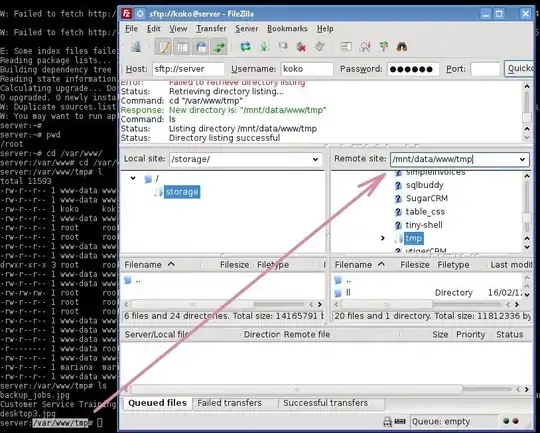The height and width of the screenshot is (433, 540).
Task: Open the Transfer menu
Action: 211,29
